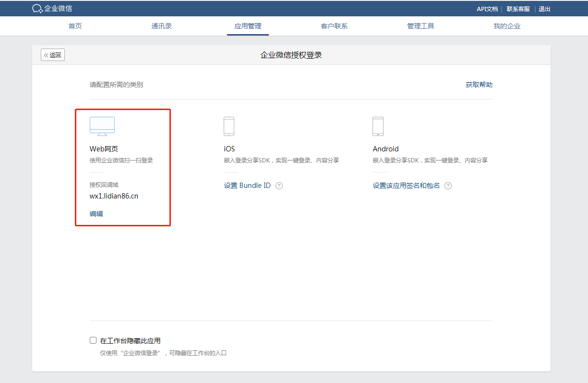The width and height of the screenshot is (588, 383).
Task: Click 请配置所需的类别 text
Action: click(116, 85)
